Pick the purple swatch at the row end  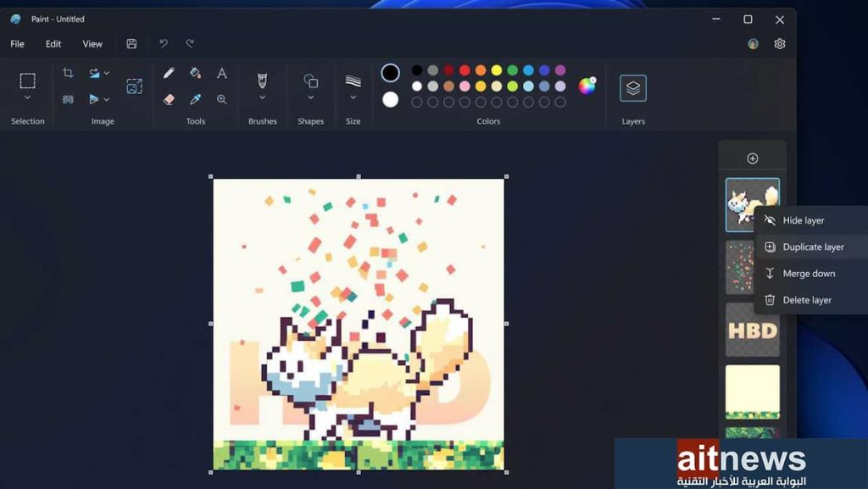[560, 70]
